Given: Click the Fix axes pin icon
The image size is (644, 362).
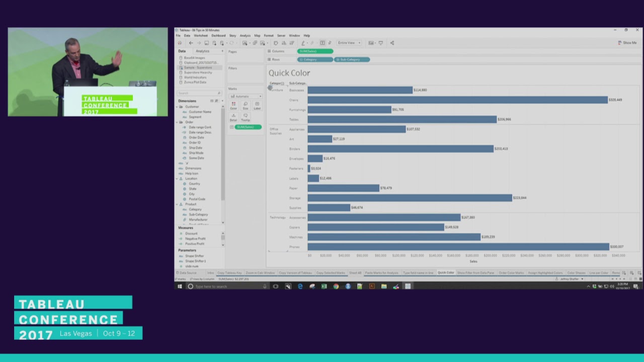Looking at the screenshot, I should 330,43.
